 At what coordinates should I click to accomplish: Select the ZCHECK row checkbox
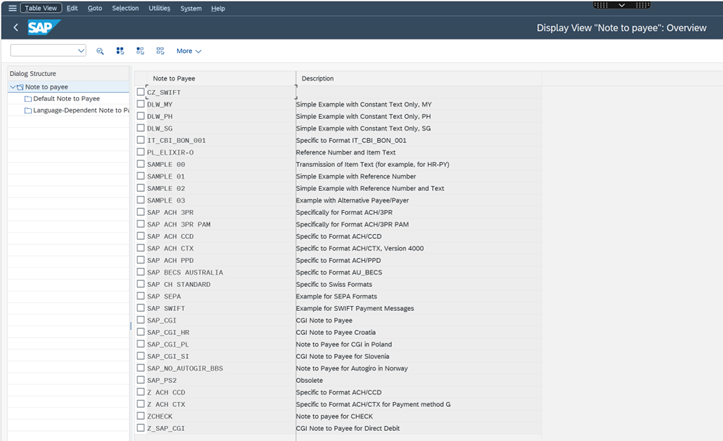coord(141,416)
